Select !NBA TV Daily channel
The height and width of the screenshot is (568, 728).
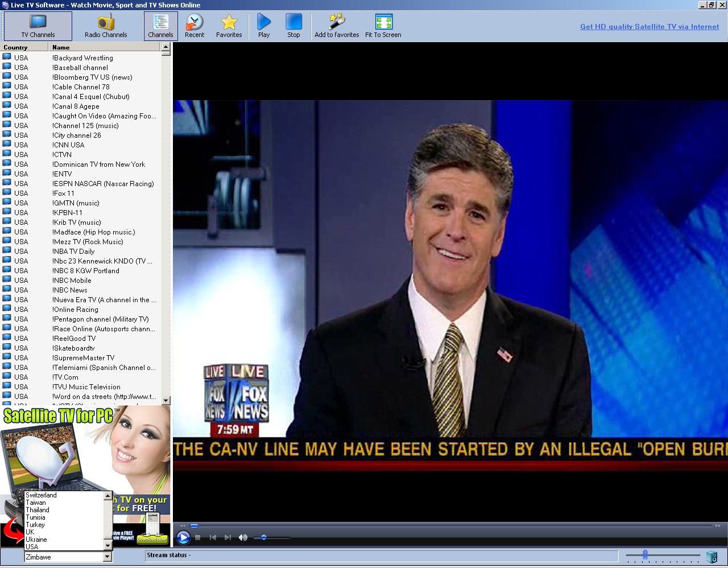(73, 252)
